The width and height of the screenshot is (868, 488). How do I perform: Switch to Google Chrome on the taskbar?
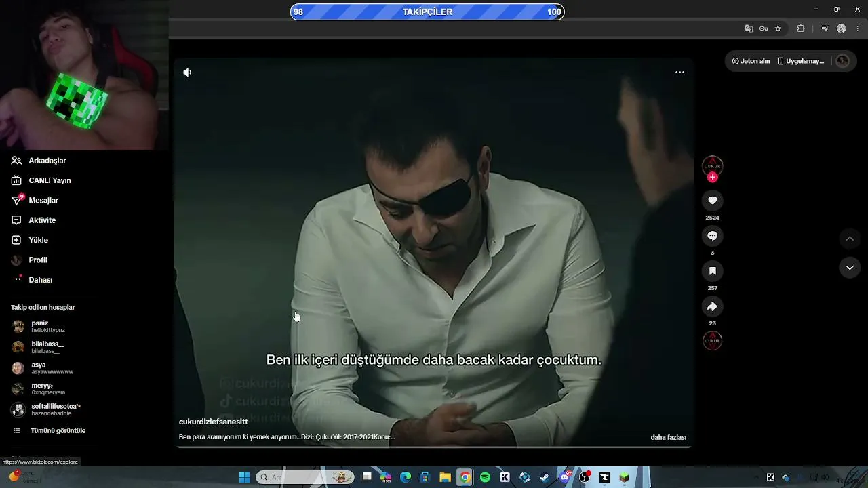tap(465, 477)
